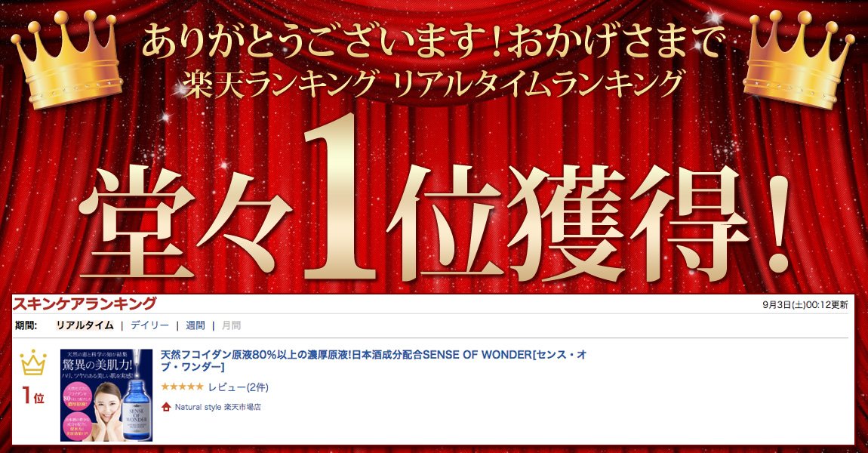Switch to the デイリー ranking tab
The width and height of the screenshot is (868, 453).
point(149,325)
